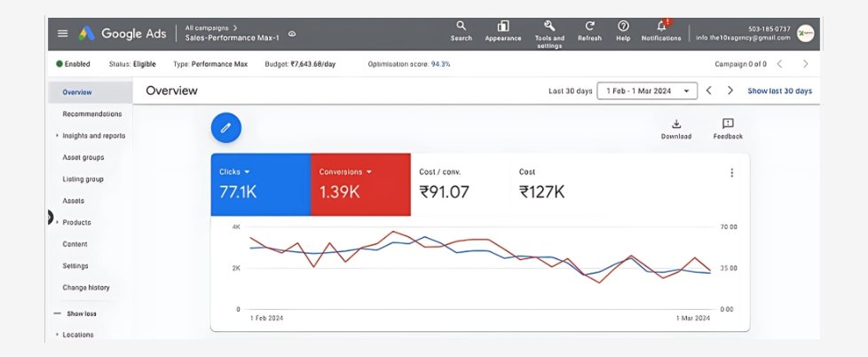The height and width of the screenshot is (357, 868).
Task: Click the 94.3% optimisation score link
Action: click(440, 64)
